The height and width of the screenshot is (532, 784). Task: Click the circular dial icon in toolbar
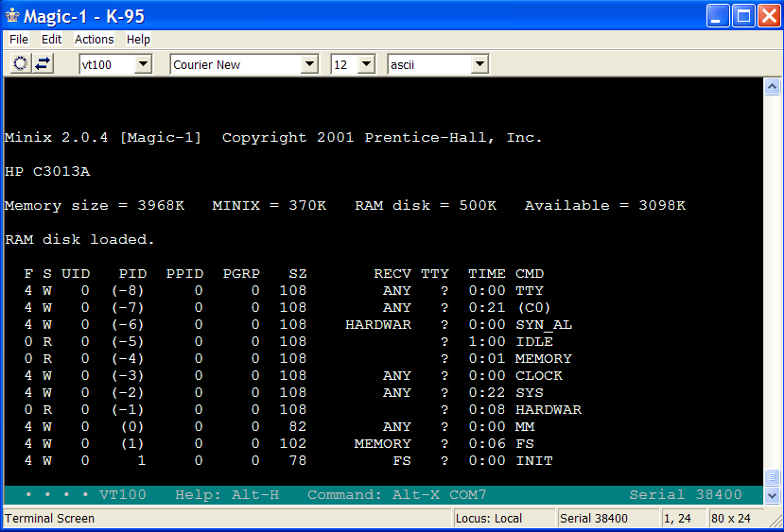coord(21,64)
